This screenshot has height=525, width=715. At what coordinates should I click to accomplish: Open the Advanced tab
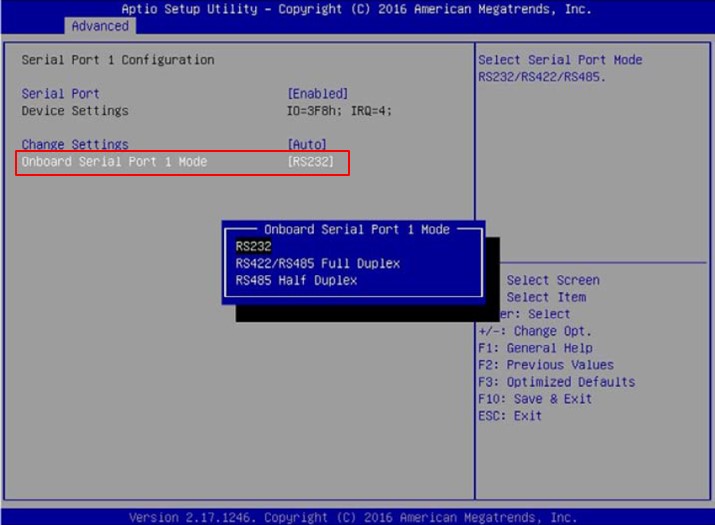pos(100,26)
